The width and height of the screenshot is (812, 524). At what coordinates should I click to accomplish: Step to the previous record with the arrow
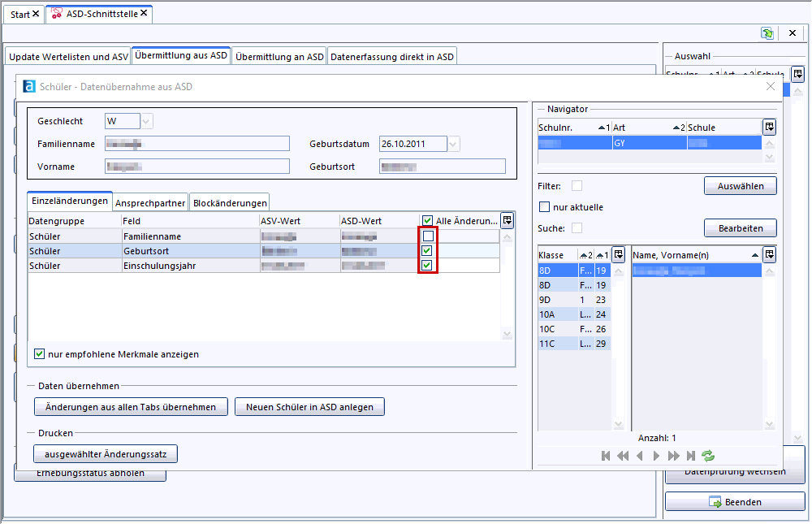pyautogui.click(x=640, y=456)
